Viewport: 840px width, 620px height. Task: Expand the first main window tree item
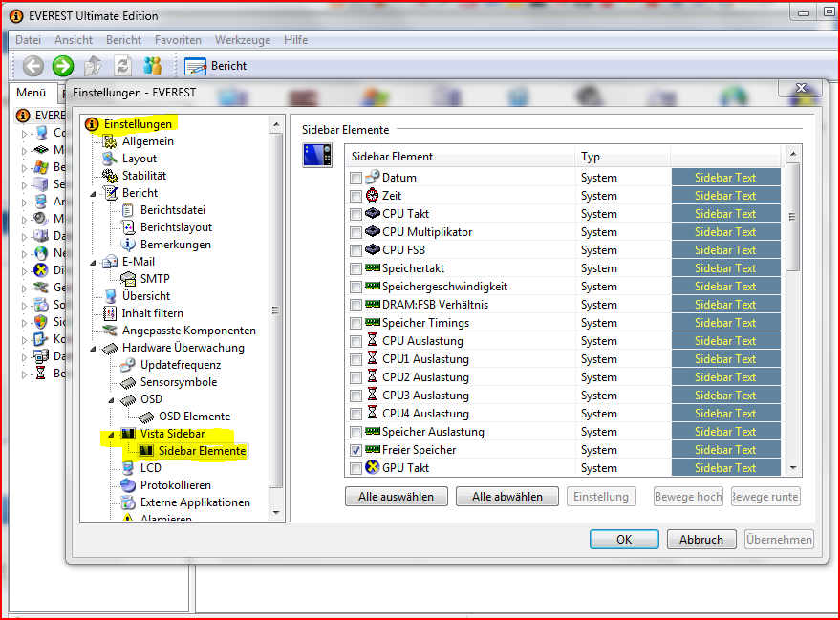point(24,134)
